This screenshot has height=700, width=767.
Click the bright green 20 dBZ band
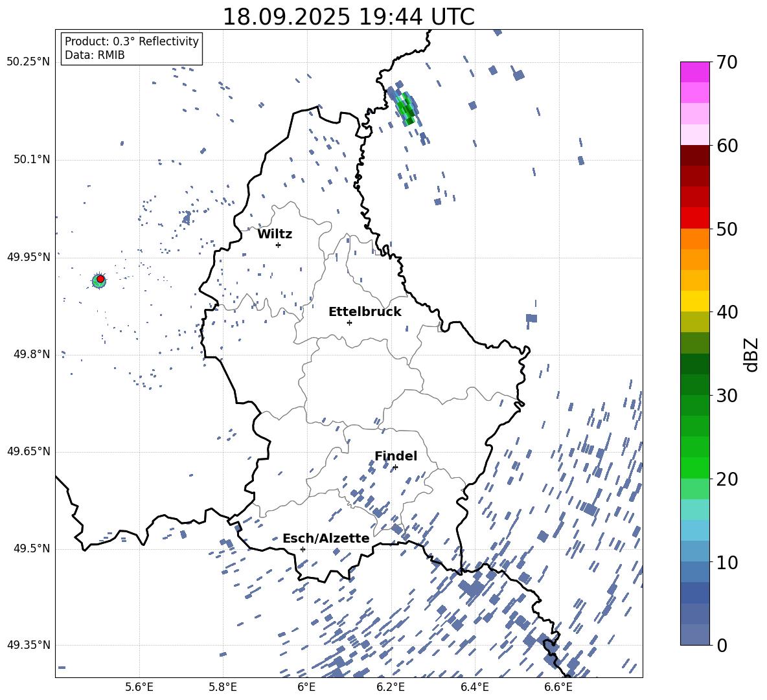[x=694, y=468]
